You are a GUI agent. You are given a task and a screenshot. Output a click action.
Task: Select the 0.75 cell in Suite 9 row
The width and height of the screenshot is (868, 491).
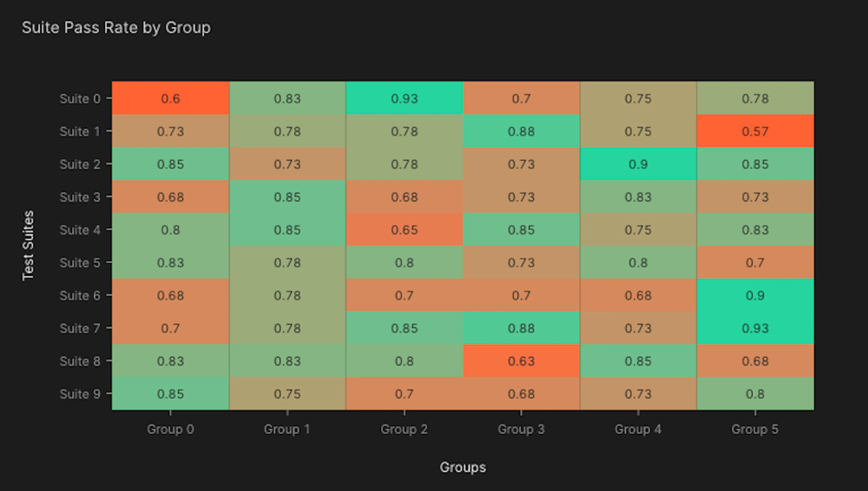(x=288, y=394)
